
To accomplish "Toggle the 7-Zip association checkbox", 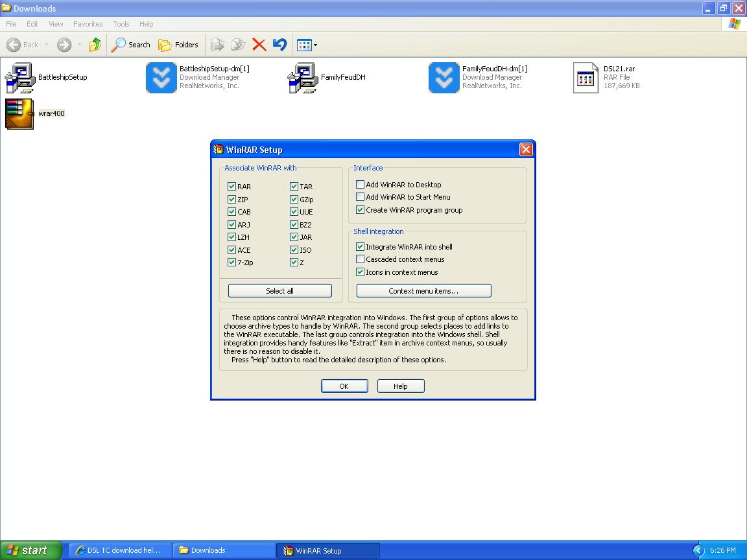I will click(231, 262).
